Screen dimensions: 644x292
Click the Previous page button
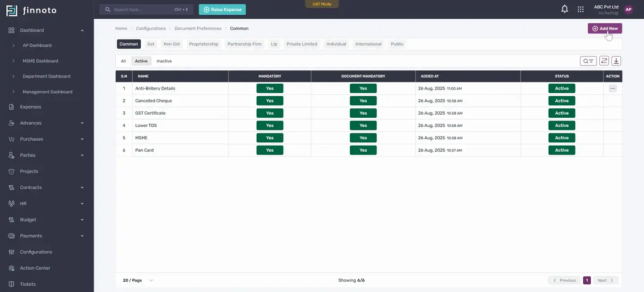564,280
